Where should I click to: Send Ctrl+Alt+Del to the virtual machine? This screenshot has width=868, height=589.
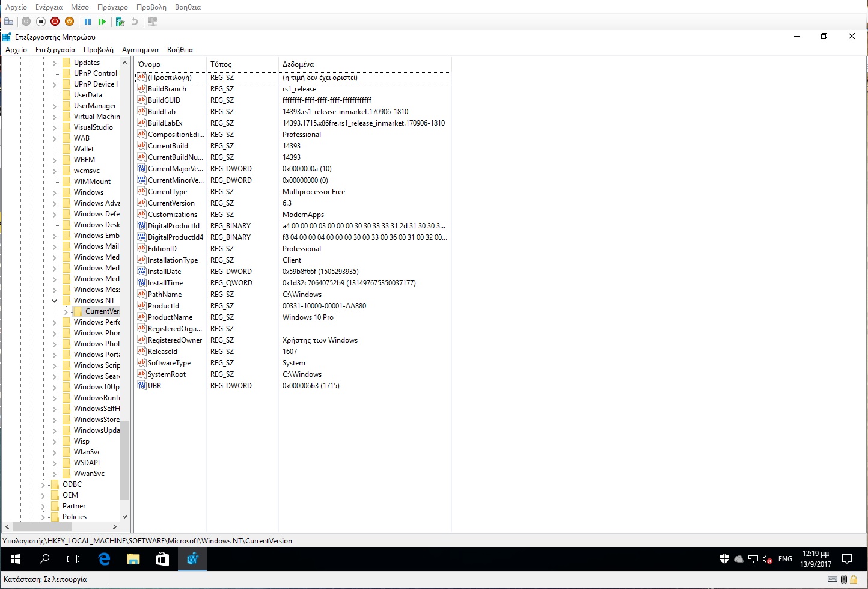click(9, 22)
